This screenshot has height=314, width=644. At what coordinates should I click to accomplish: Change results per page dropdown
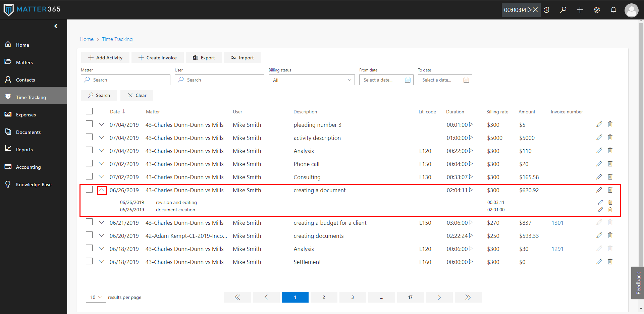(96, 297)
